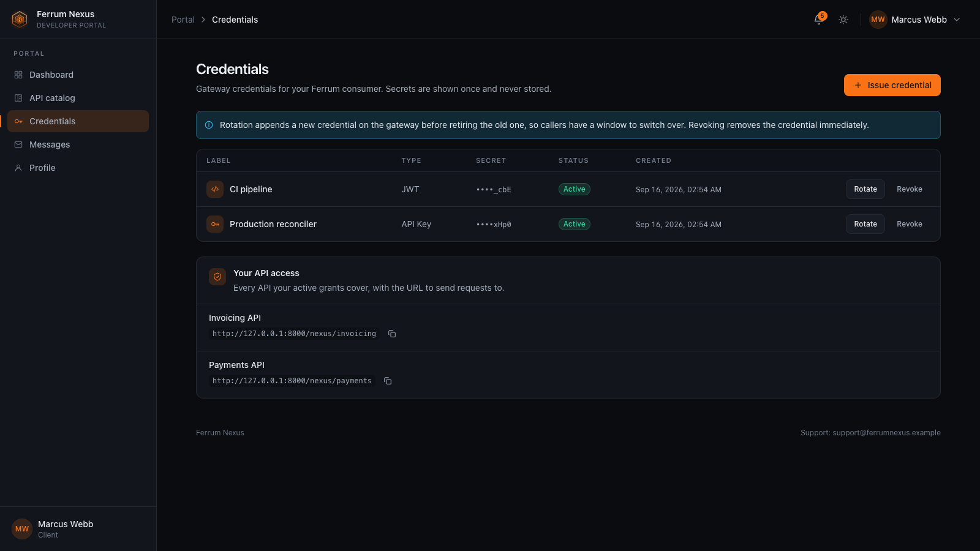Toggle the light/dark theme sun icon
This screenshot has height=551, width=980.
point(843,20)
